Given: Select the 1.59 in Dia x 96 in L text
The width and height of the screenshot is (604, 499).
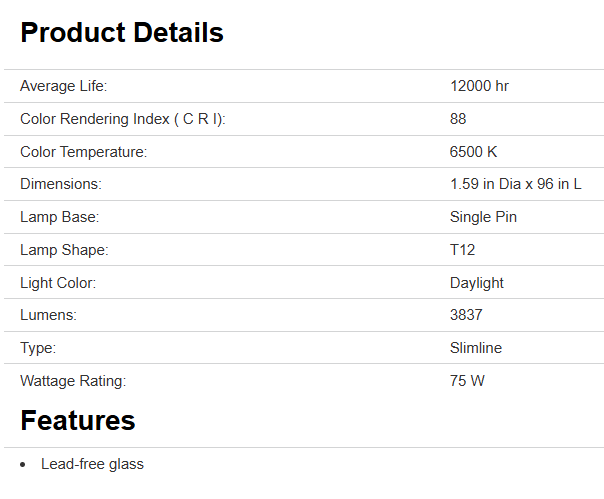Looking at the screenshot, I should tap(515, 184).
